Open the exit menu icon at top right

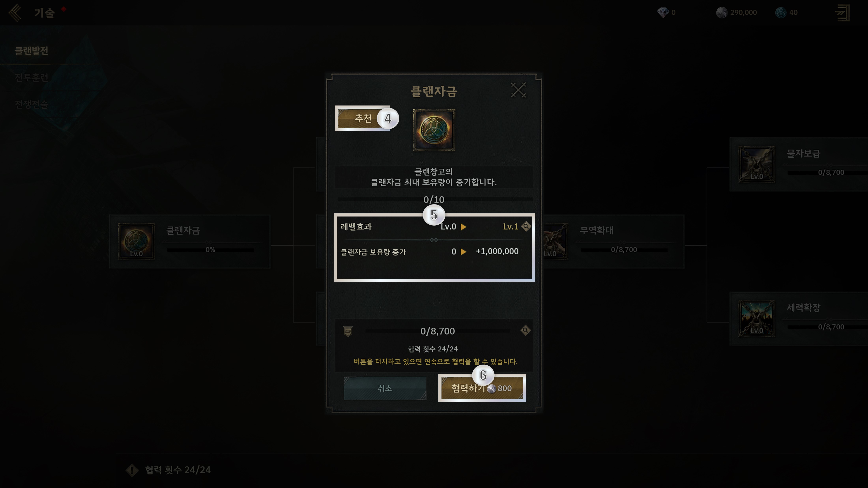pyautogui.click(x=842, y=13)
